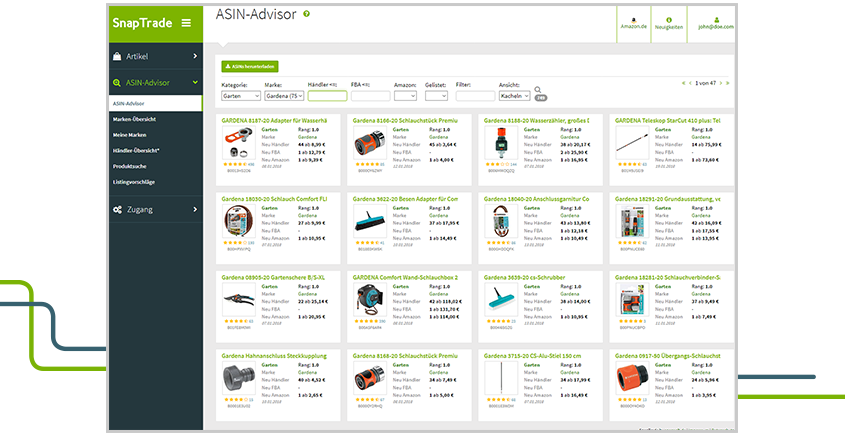Jump to the last results page

tap(728, 83)
